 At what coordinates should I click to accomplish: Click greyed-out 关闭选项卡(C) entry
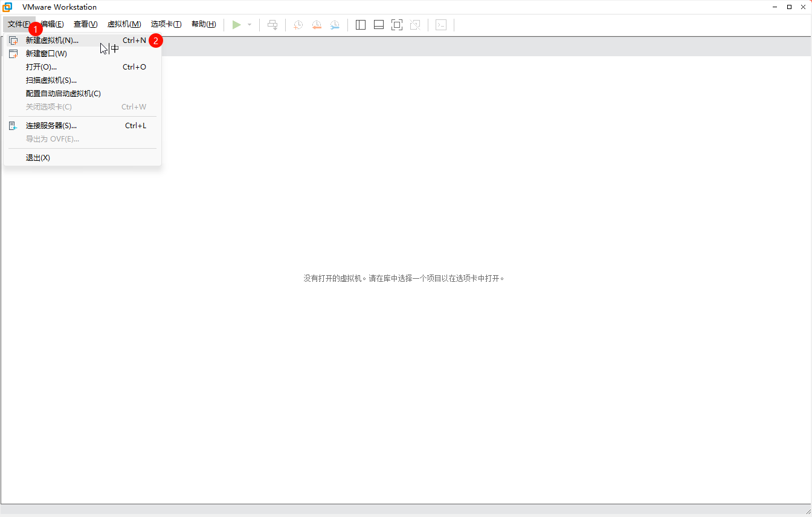click(x=82, y=107)
